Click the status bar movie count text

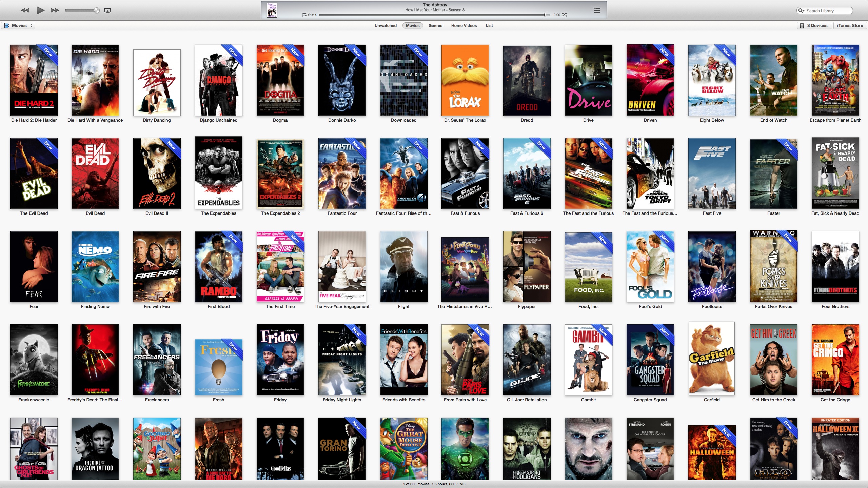[x=434, y=484]
